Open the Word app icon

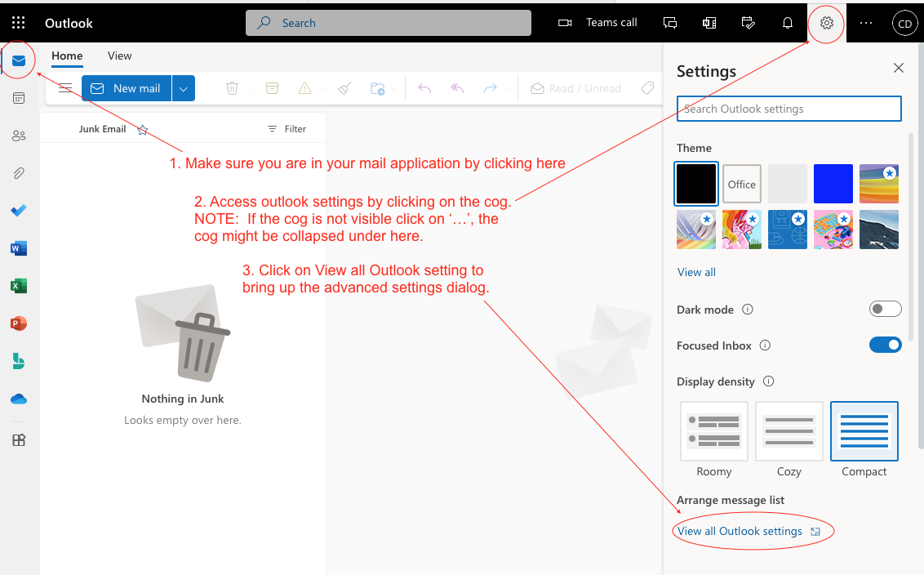coord(19,248)
